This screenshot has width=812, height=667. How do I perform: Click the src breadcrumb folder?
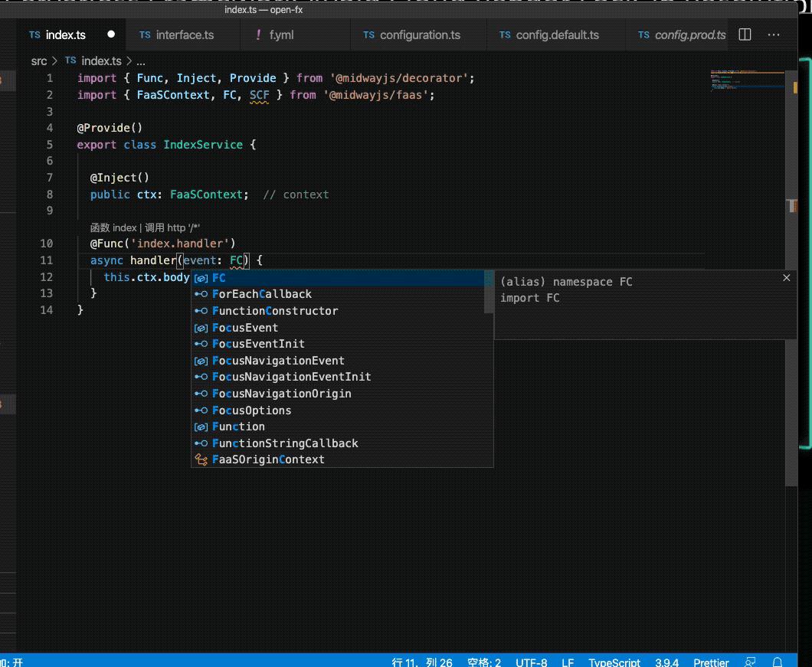38,60
